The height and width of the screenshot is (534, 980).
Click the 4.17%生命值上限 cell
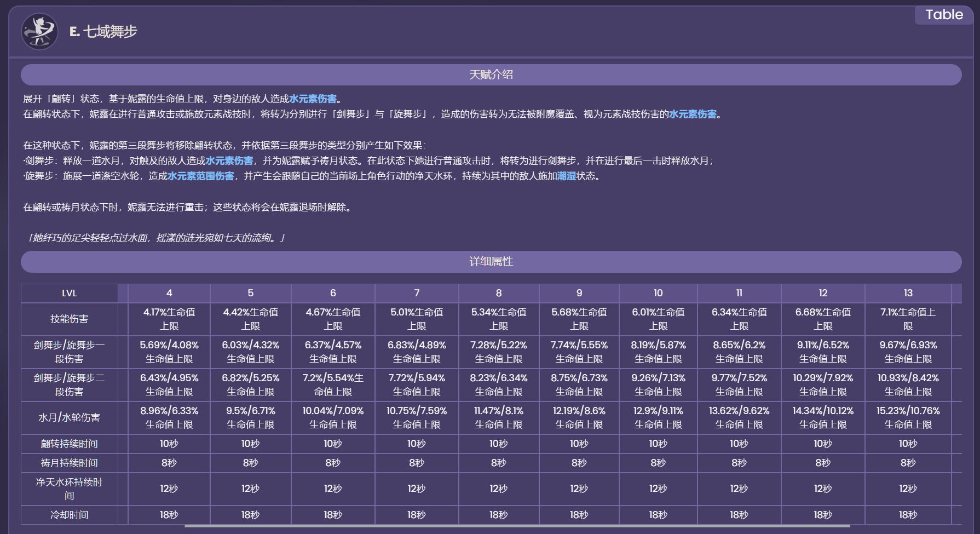(169, 319)
